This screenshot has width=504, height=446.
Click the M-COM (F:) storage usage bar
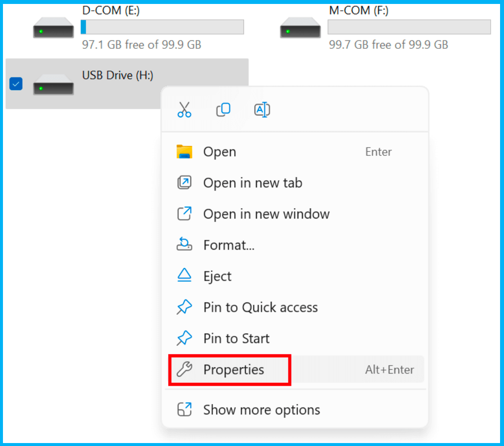click(409, 27)
